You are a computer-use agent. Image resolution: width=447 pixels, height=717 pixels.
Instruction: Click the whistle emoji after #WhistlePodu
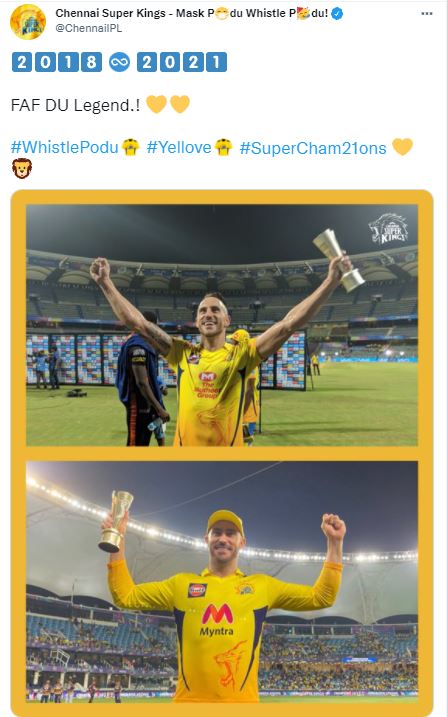[131, 147]
